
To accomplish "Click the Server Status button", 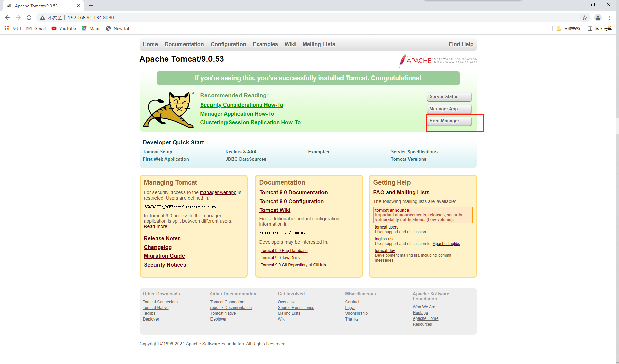I will click(x=449, y=97).
